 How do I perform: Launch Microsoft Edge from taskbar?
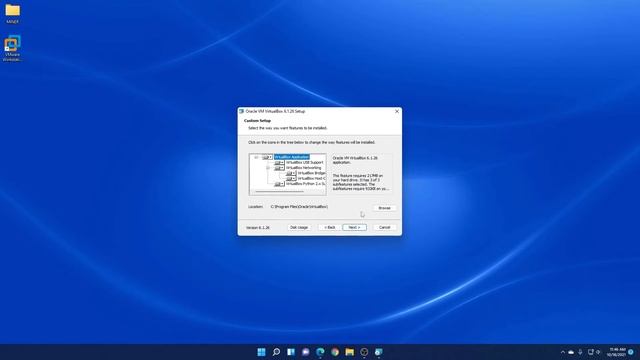[320, 352]
